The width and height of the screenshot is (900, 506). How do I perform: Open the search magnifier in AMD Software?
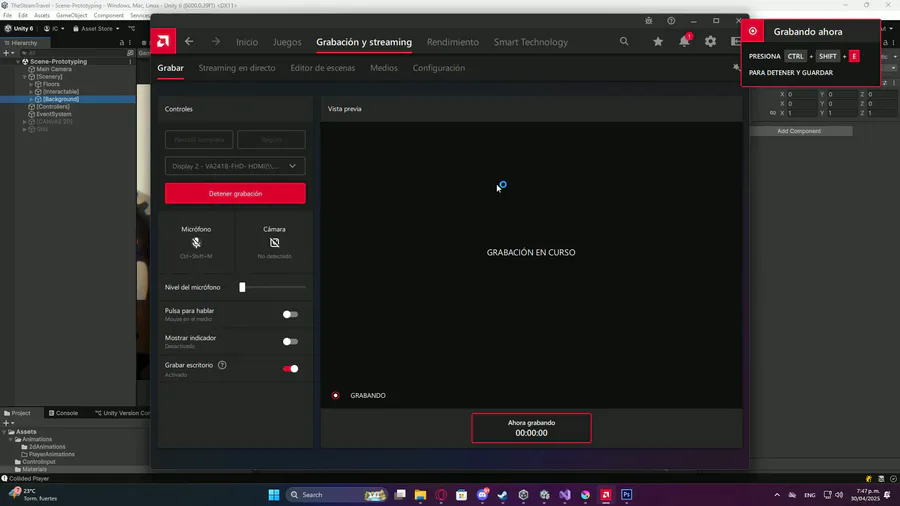624,41
